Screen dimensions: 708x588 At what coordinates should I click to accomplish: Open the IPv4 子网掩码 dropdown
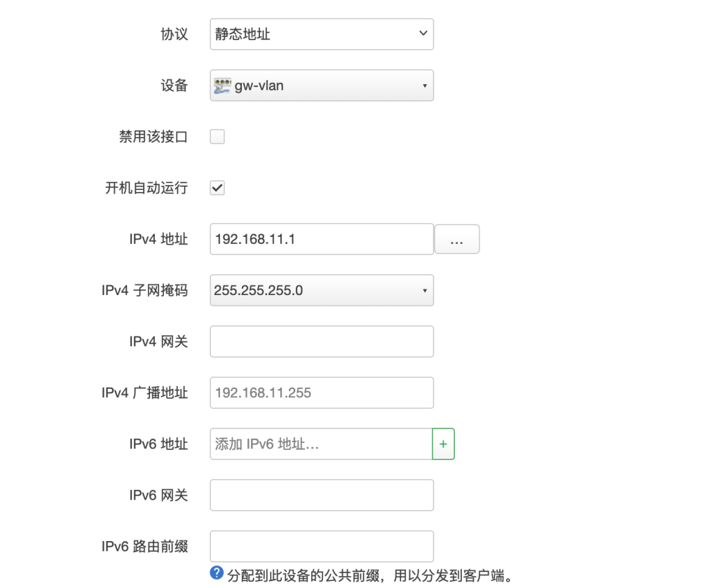pyautogui.click(x=321, y=290)
